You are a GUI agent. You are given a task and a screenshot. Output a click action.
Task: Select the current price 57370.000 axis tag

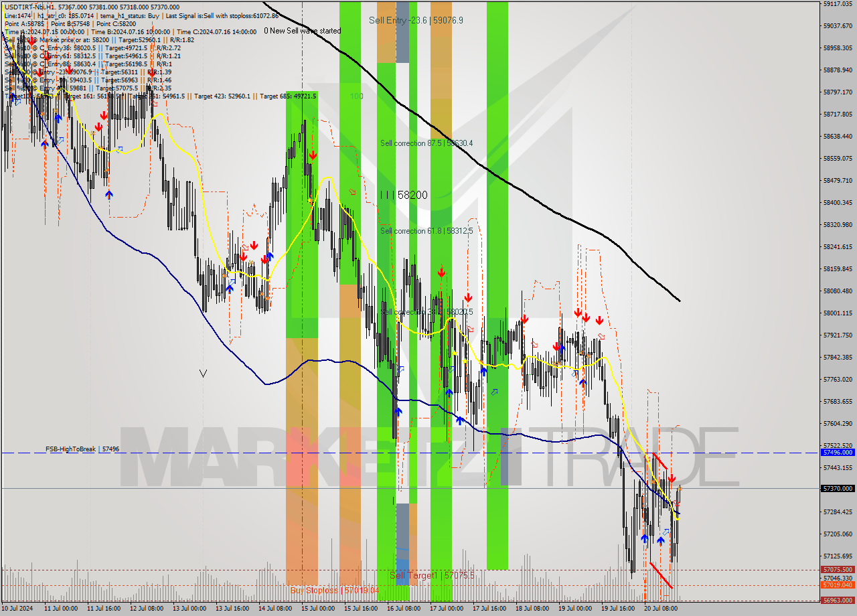tap(838, 489)
